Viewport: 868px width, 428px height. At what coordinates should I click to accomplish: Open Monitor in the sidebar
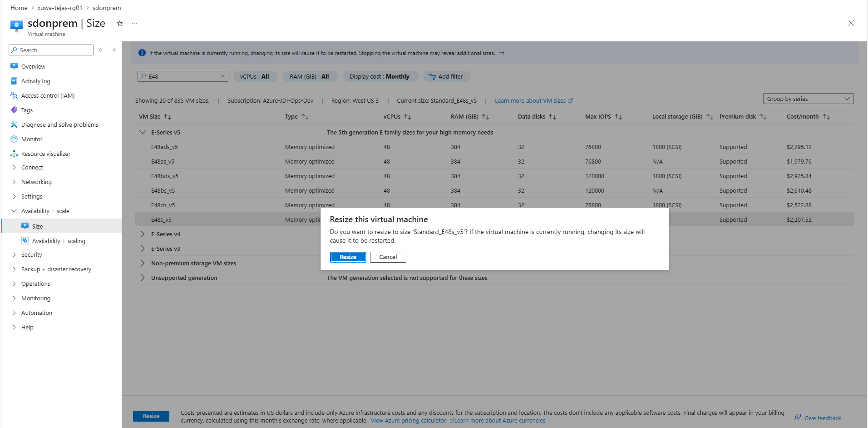pyautogui.click(x=32, y=139)
